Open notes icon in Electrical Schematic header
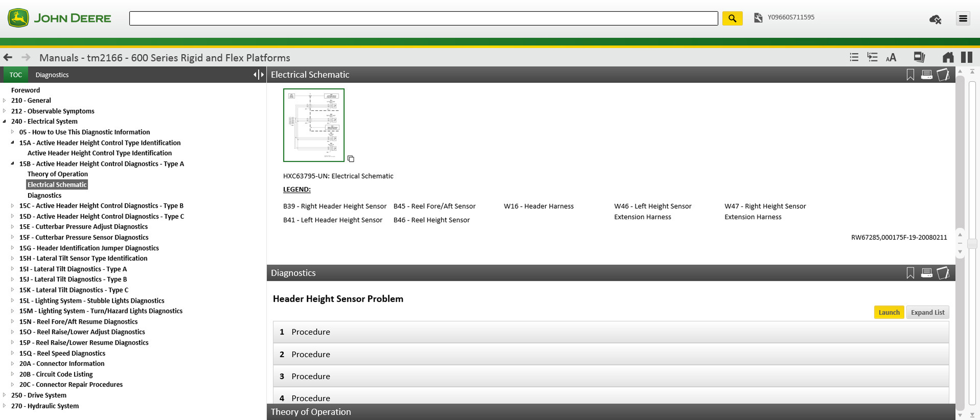 943,75
